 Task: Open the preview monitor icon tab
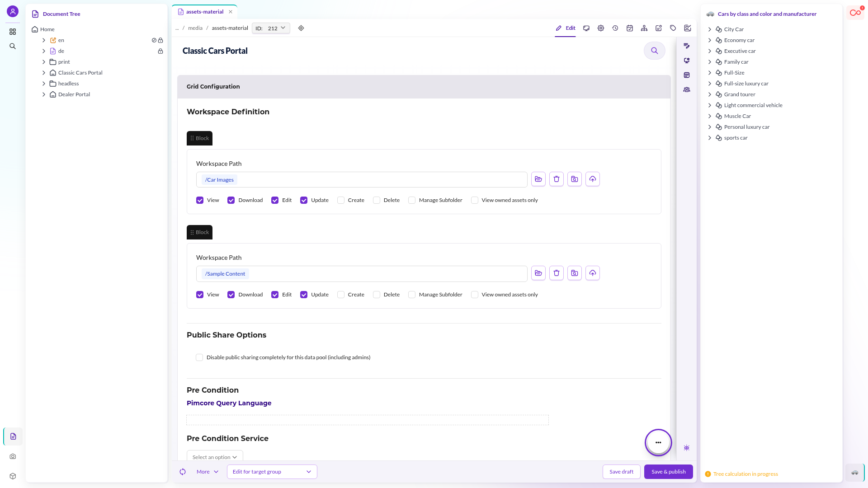pos(586,28)
